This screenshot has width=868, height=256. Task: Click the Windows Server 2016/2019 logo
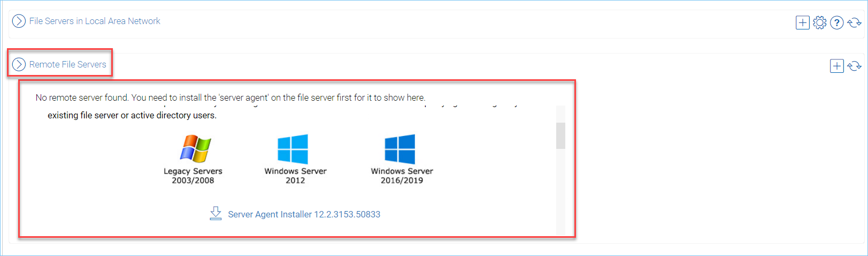(400, 149)
